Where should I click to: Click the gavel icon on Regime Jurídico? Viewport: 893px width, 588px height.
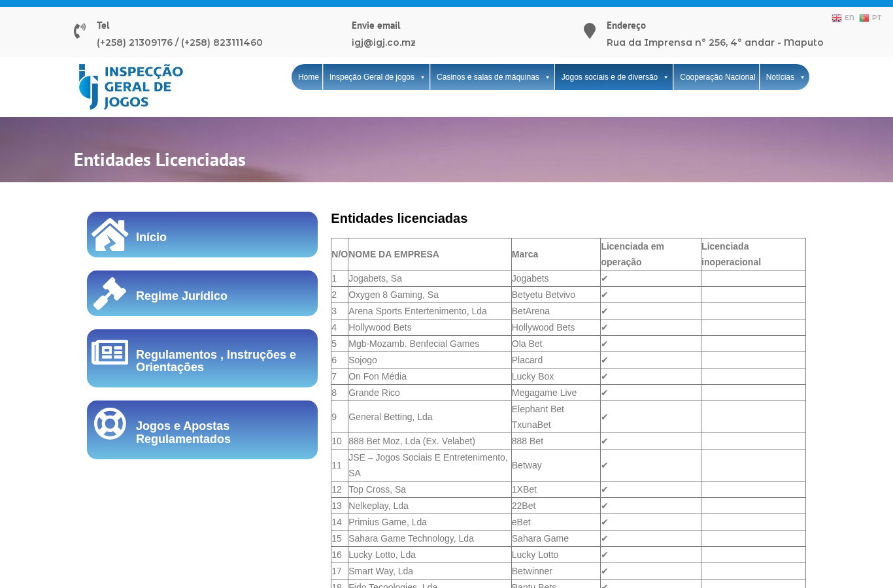[x=110, y=293]
